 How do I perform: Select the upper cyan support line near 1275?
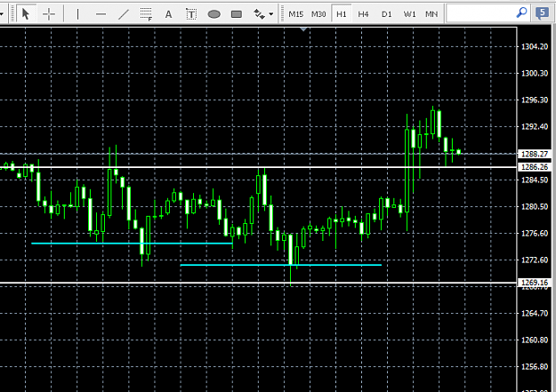click(132, 244)
